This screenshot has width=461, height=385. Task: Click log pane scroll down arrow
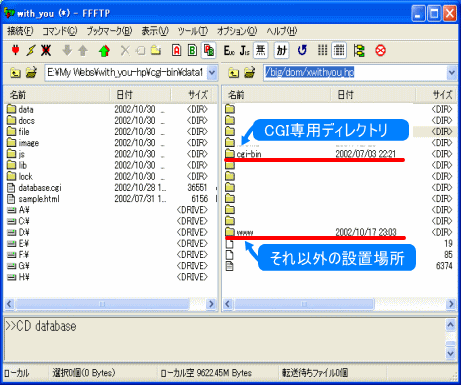click(450, 353)
